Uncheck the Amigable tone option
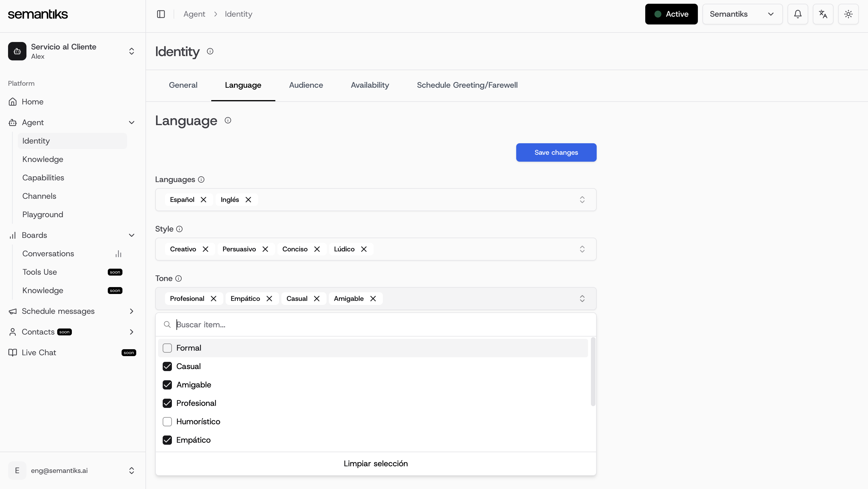 [x=167, y=385]
